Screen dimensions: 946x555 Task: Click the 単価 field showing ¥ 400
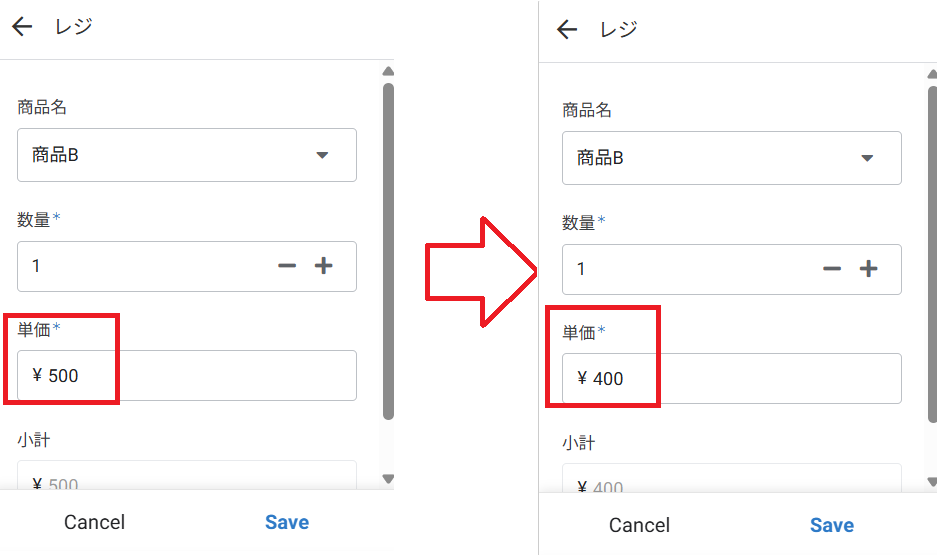731,379
